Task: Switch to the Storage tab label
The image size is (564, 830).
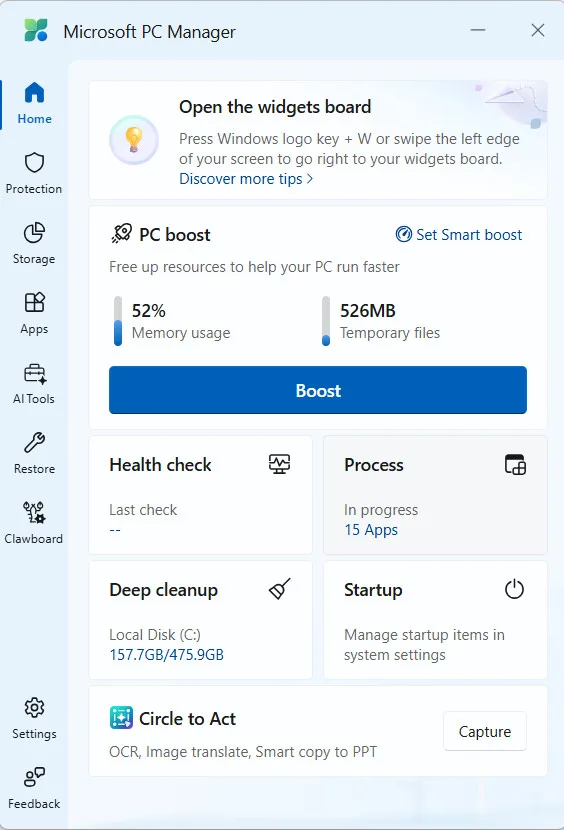Action: click(34, 259)
